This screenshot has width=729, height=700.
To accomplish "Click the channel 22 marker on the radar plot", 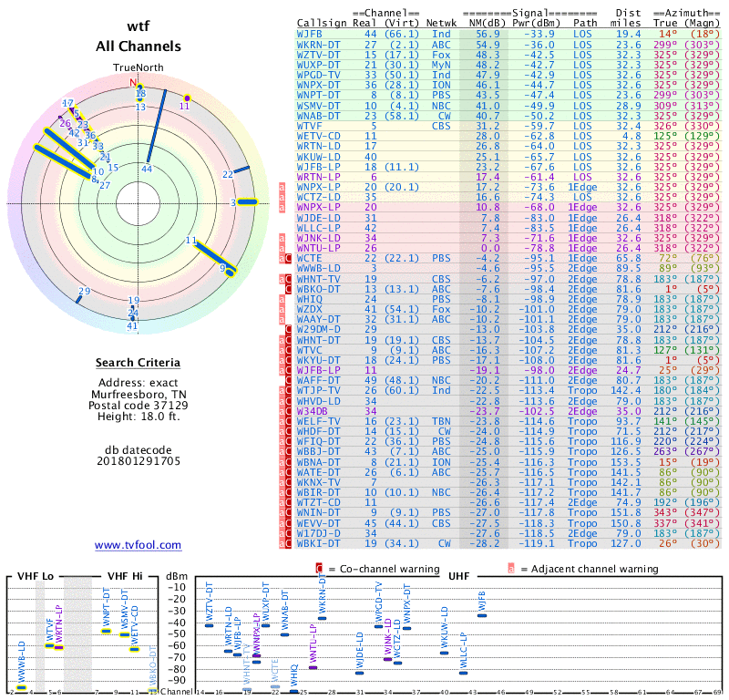I will 241,170.
